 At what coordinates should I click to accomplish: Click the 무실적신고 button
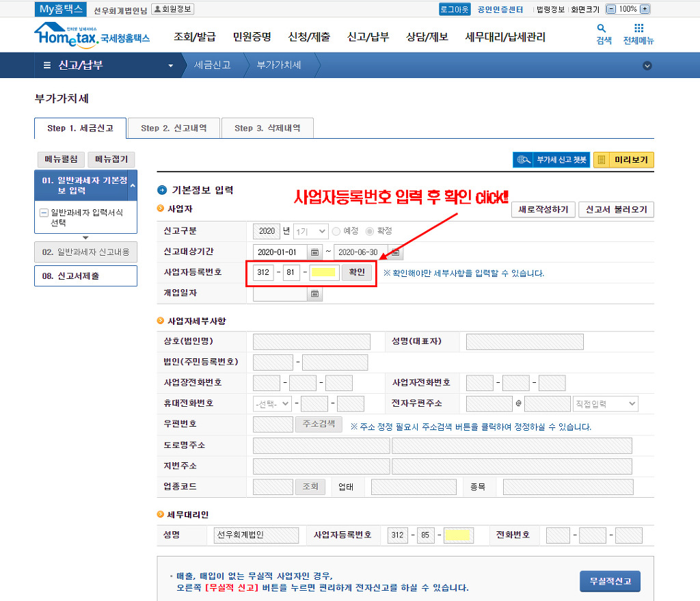pyautogui.click(x=610, y=581)
